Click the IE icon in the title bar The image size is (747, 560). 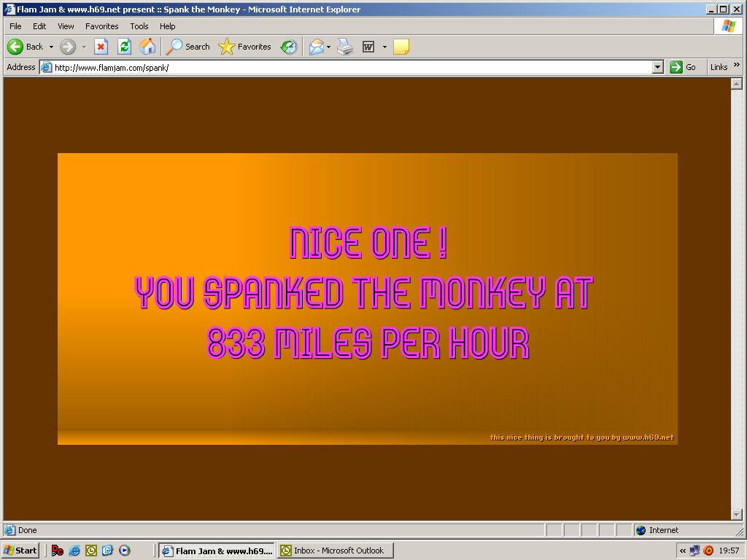9,9
